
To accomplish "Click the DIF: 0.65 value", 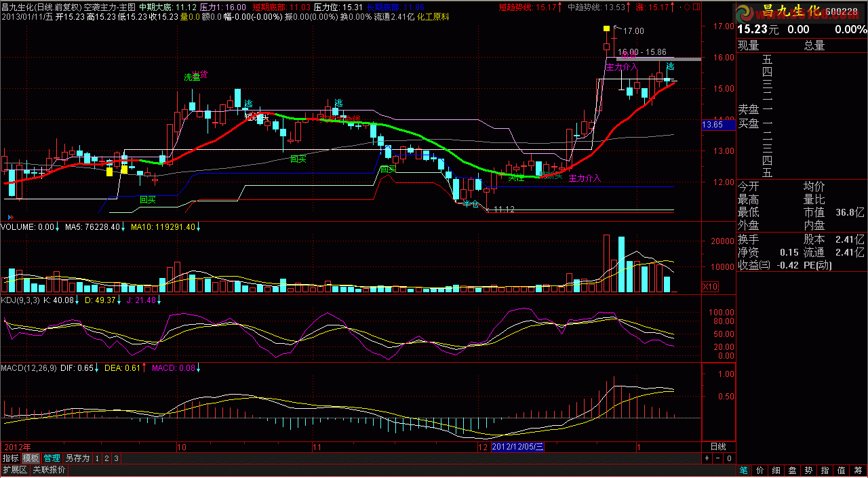I will tap(79, 368).
